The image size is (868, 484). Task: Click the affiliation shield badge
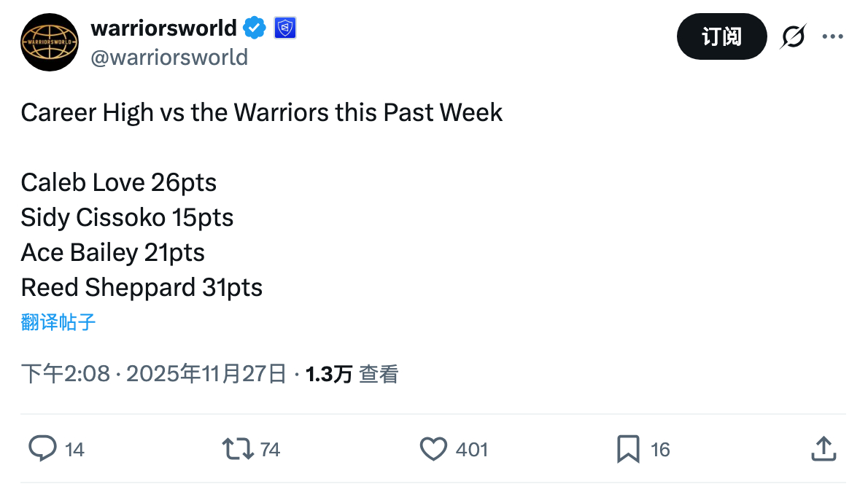click(284, 28)
